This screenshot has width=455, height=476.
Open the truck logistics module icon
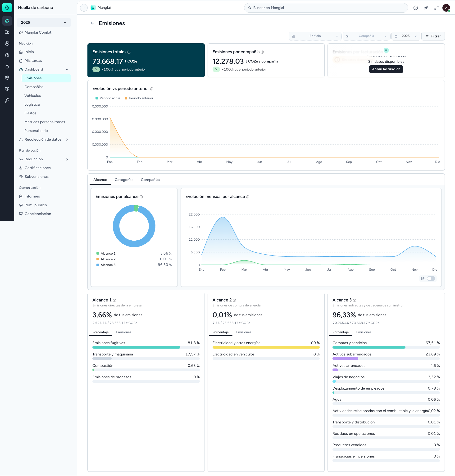coord(7,32)
